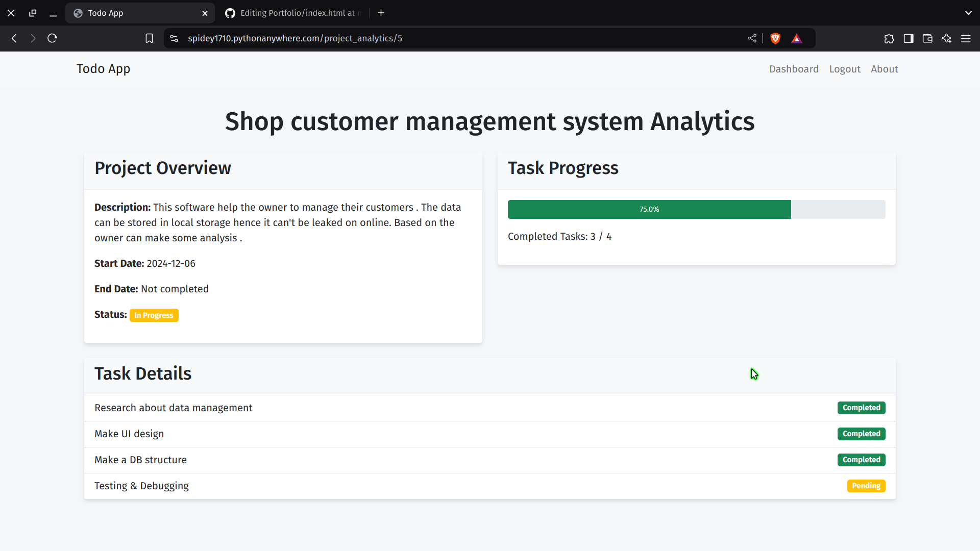The image size is (980, 551).
Task: Click the In Progress status badge
Action: tap(154, 315)
